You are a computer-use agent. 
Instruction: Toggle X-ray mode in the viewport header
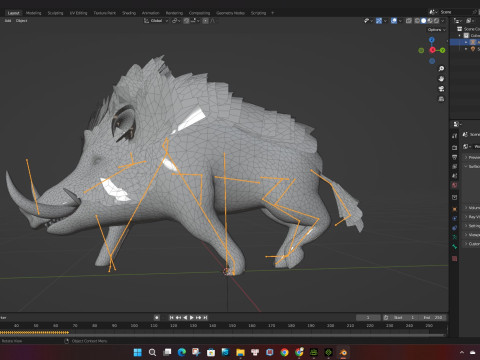409,21
